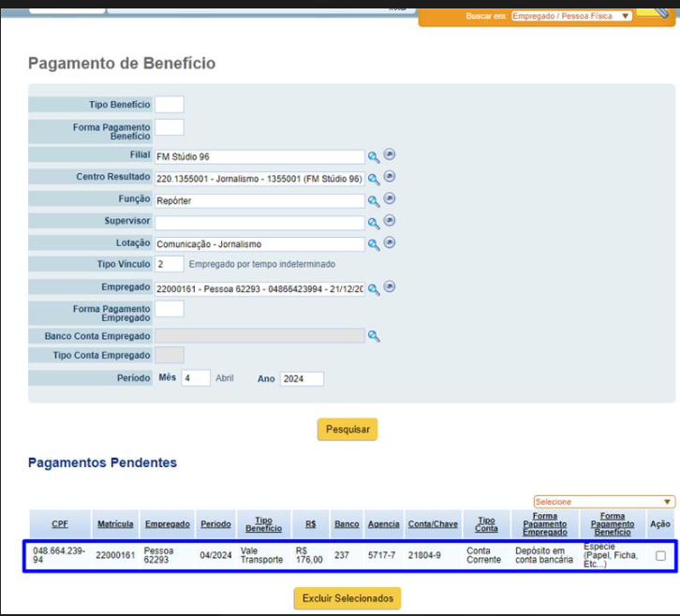Image resolution: width=680 pixels, height=616 pixels.
Task: Click the Tipo Benefício input field
Action: coord(170,105)
